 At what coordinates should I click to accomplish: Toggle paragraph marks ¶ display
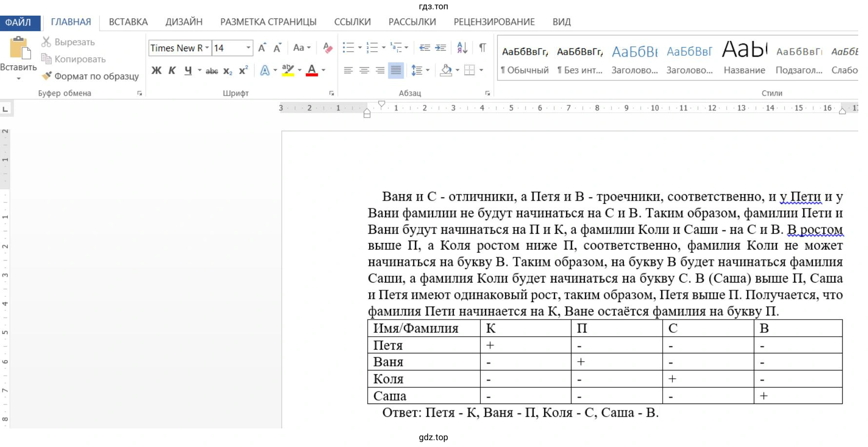(x=482, y=47)
